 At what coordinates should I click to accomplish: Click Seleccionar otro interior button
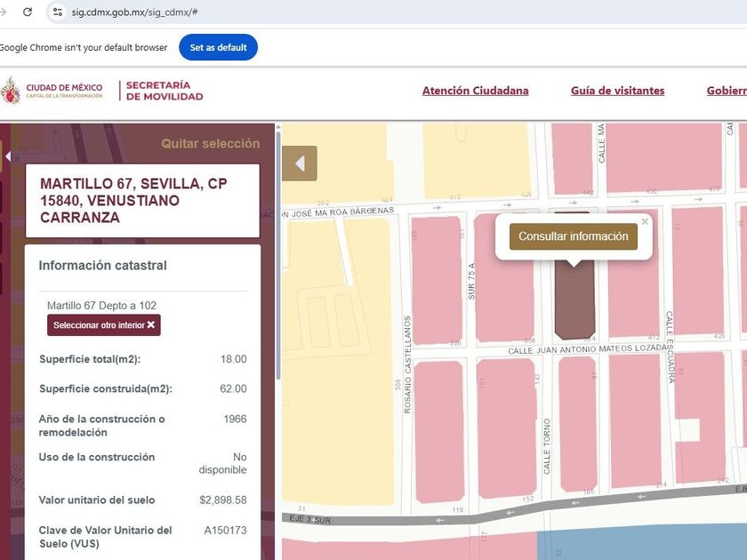click(x=104, y=325)
